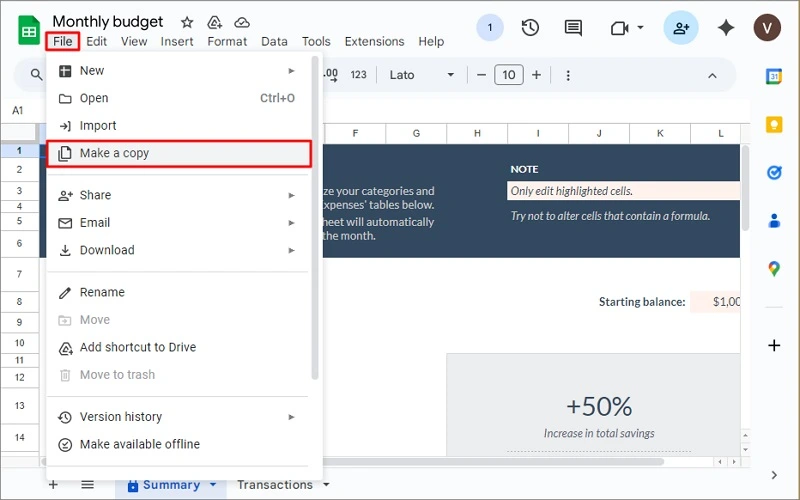Viewport: 800px width, 500px height.
Task: Open the account avatar V
Action: (767, 28)
